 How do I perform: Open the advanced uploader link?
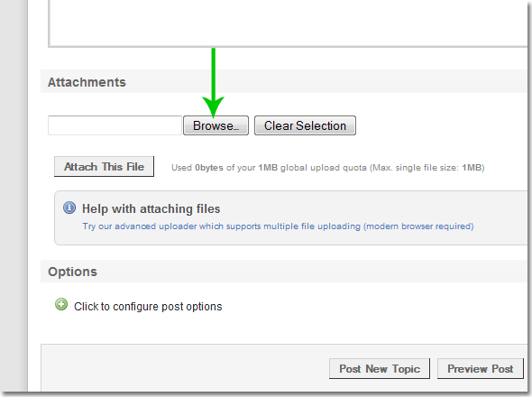coord(278,226)
